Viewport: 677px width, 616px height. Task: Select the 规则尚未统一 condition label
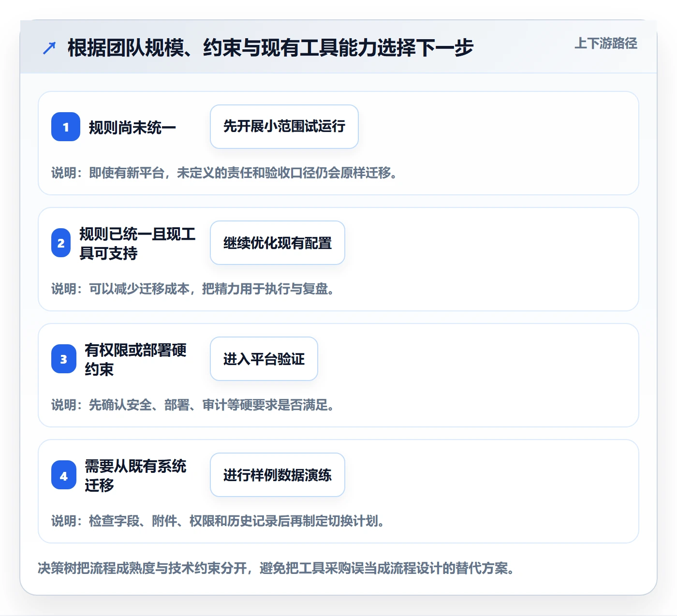(132, 127)
